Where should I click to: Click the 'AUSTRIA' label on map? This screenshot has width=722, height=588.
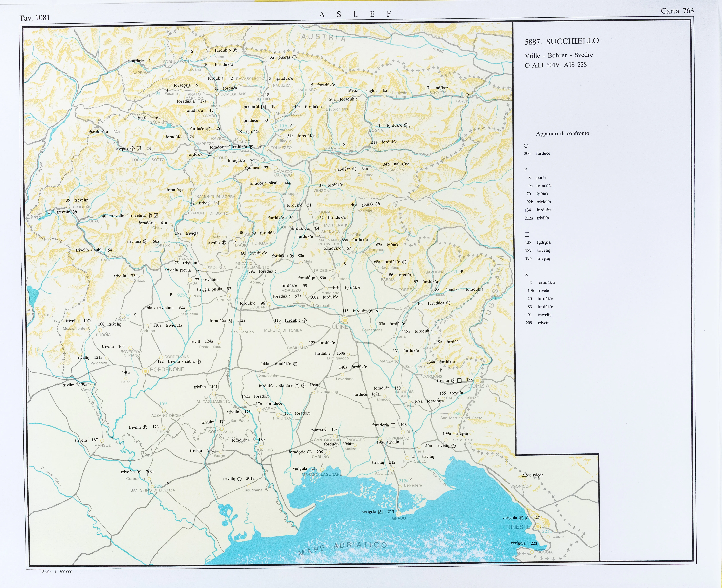323,37
